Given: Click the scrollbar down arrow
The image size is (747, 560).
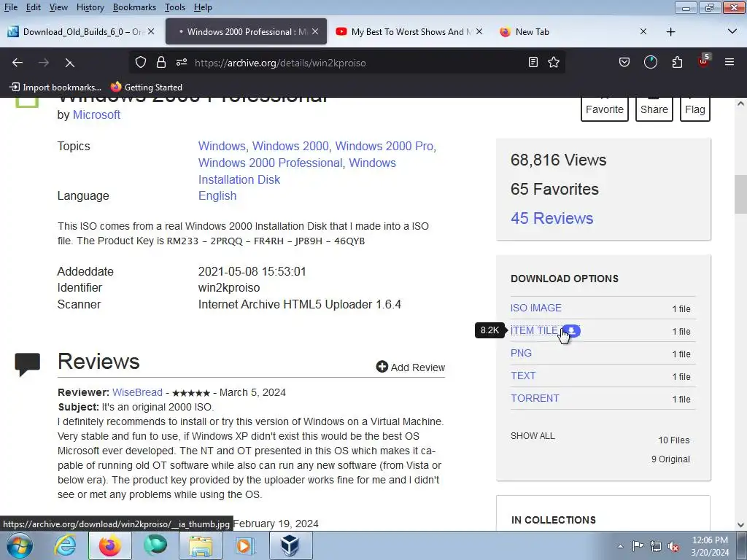Looking at the screenshot, I should (x=740, y=525).
